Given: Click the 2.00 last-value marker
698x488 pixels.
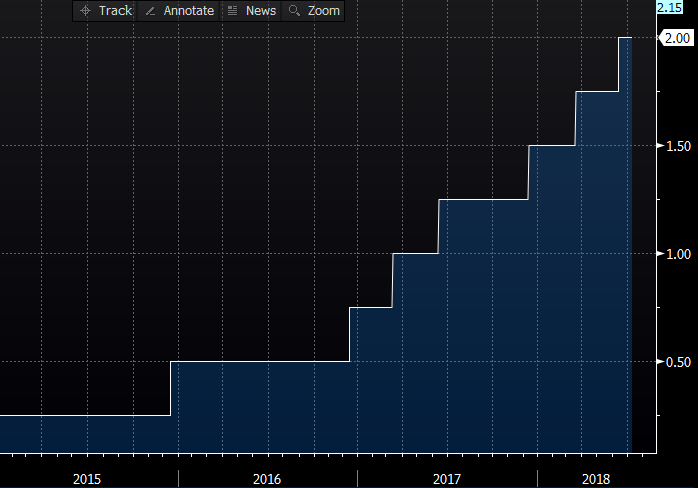Looking at the screenshot, I should [676, 38].
